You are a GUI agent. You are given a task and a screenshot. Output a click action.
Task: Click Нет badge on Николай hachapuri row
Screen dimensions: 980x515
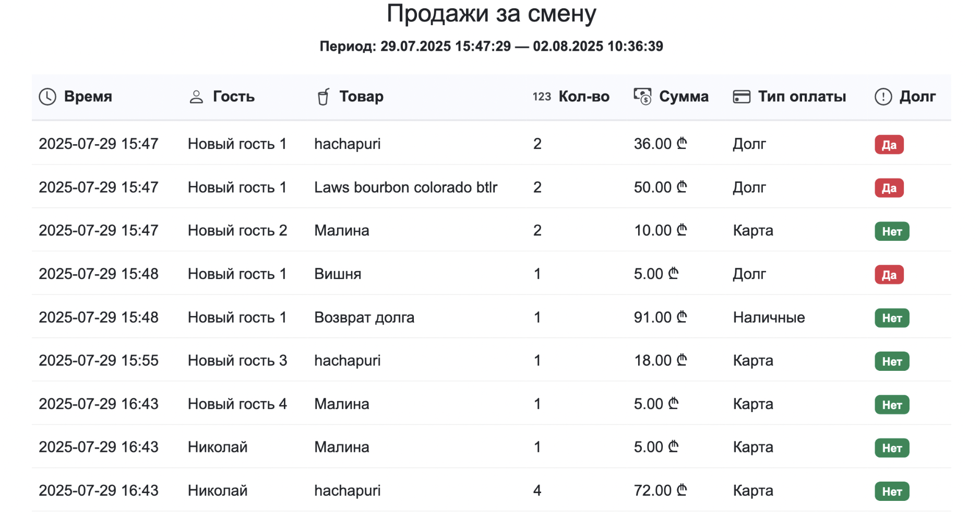point(892,490)
